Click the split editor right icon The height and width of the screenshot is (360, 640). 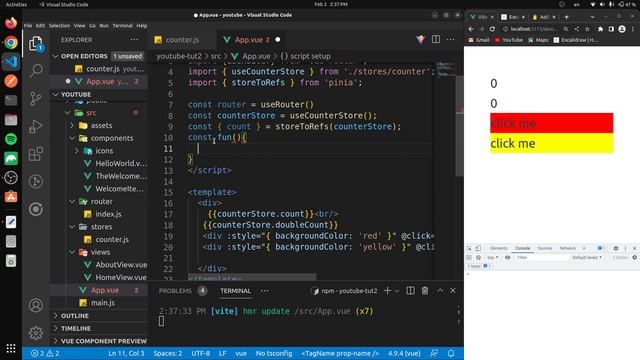(x=436, y=40)
